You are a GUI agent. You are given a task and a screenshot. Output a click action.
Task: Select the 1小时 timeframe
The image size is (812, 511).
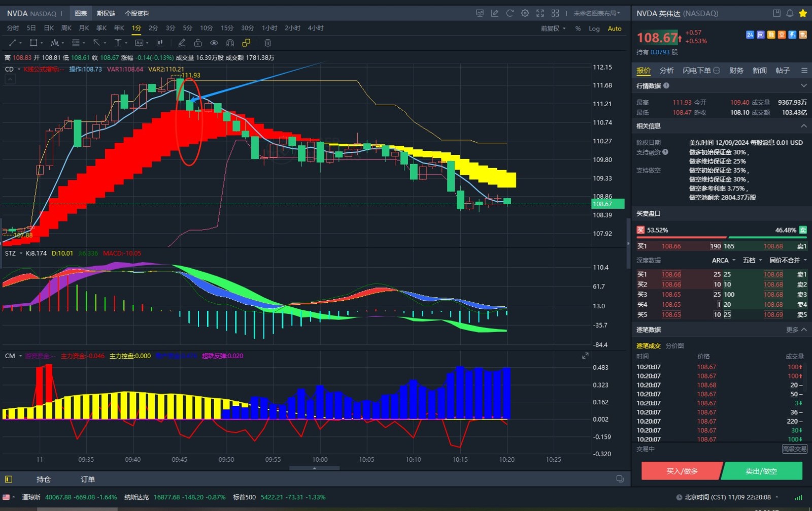(269, 28)
